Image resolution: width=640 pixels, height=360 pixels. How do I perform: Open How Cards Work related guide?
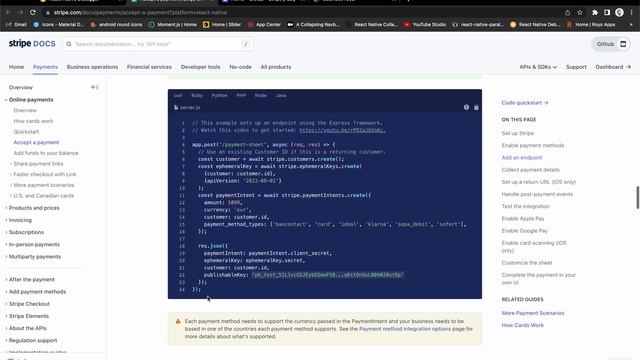pyautogui.click(x=522, y=325)
